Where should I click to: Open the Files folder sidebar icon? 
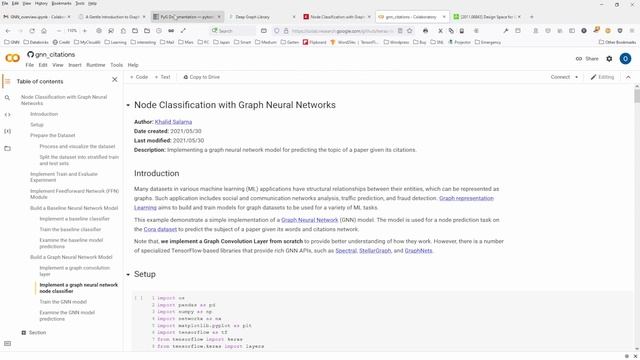coord(7,148)
